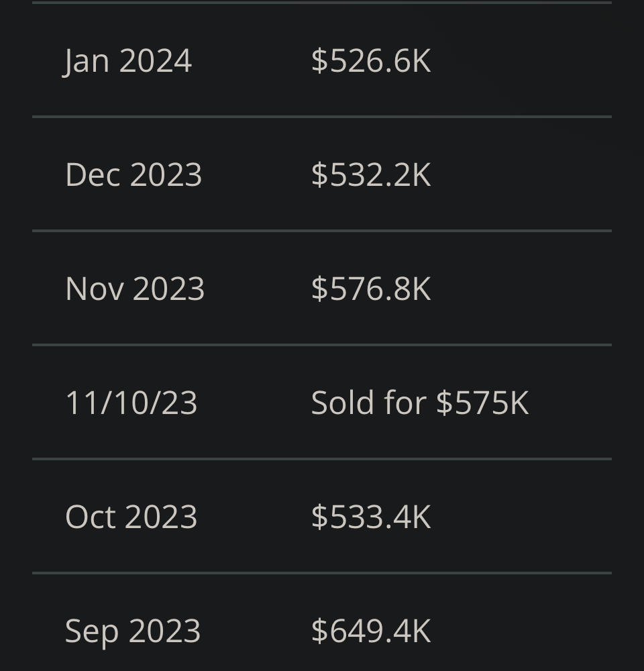Viewport: 644px width, 671px height.
Task: Click the $575K sale price amount
Action: [x=482, y=403]
